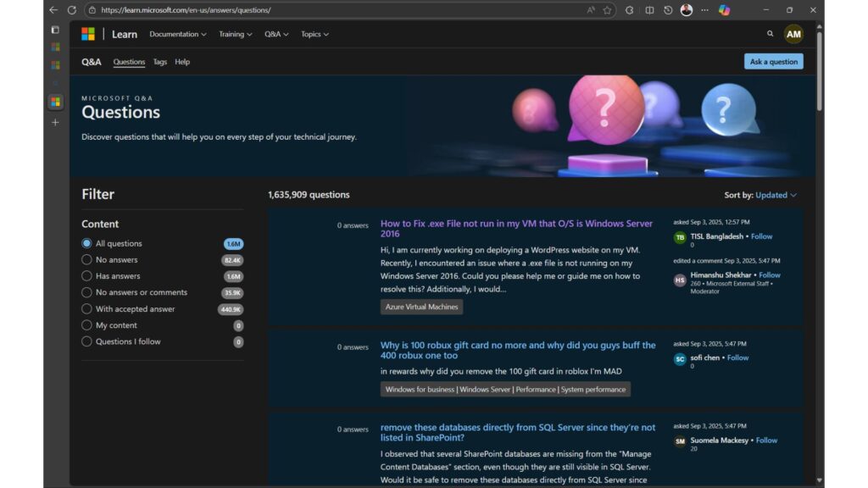The height and width of the screenshot is (488, 868).
Task: Open the browser split screen icon
Action: pos(649,10)
